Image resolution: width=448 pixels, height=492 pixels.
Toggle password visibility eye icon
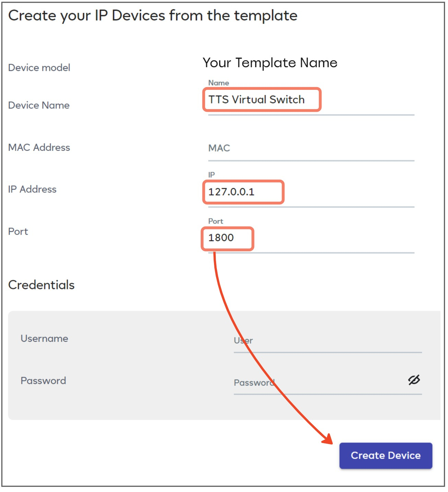[414, 380]
